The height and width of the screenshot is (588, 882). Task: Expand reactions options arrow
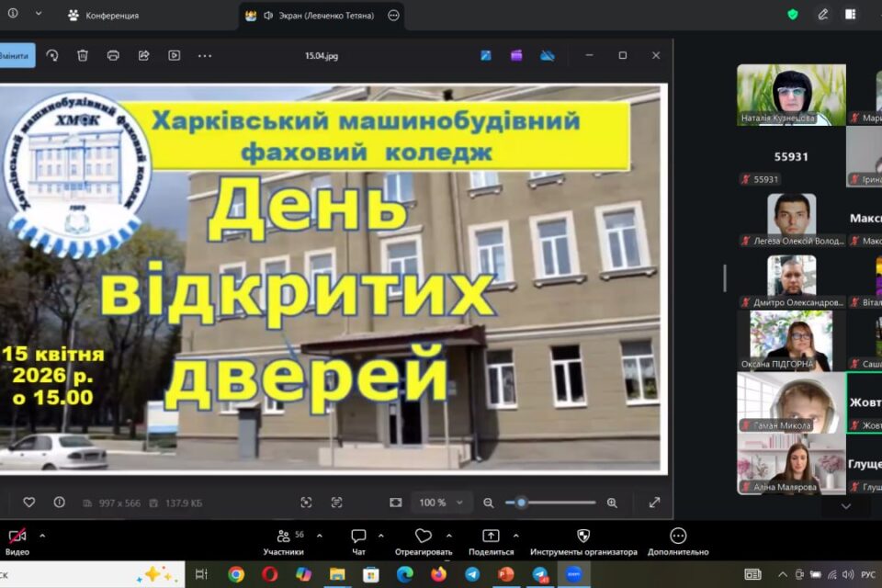(x=449, y=537)
